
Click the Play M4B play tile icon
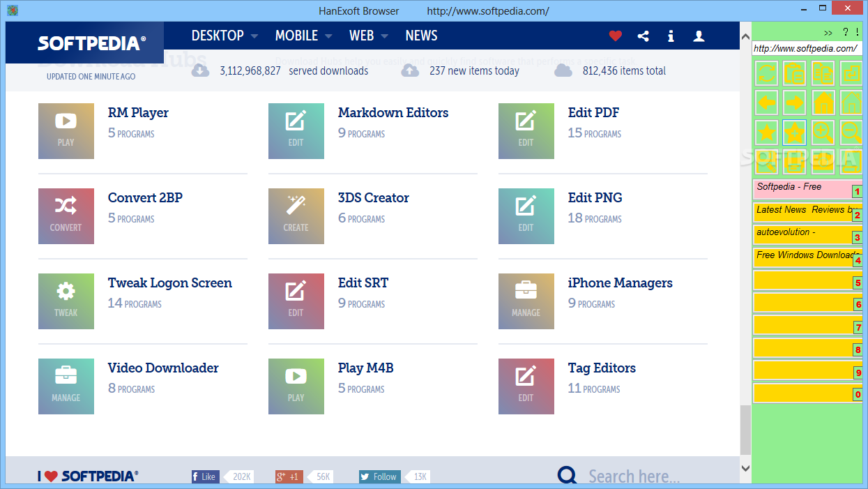(296, 386)
